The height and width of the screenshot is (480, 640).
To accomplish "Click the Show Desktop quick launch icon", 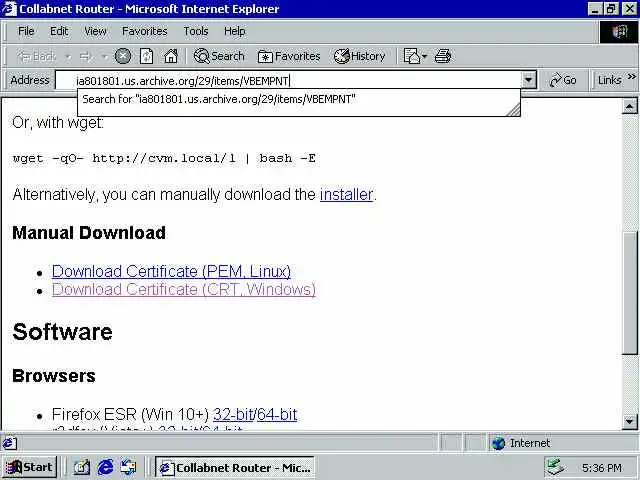I will point(82,467).
